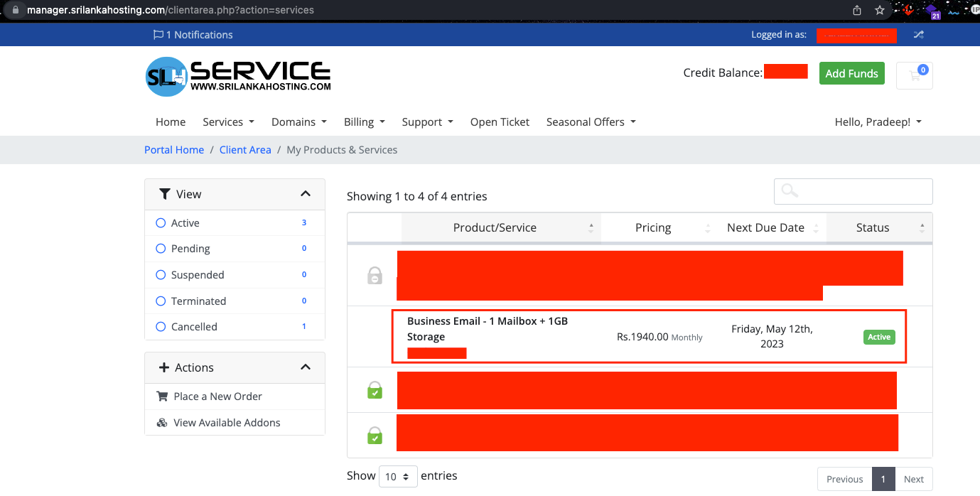Sort the table by Next Due Date

click(x=765, y=227)
